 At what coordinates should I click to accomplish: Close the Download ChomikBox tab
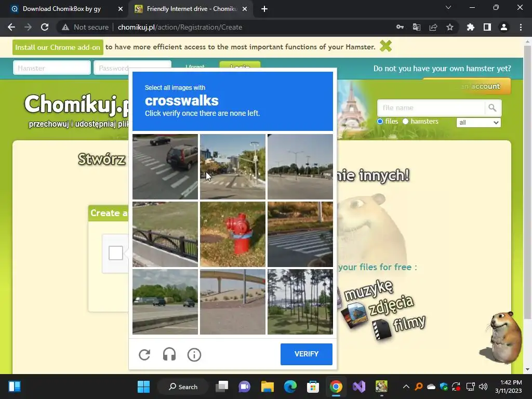[121, 9]
